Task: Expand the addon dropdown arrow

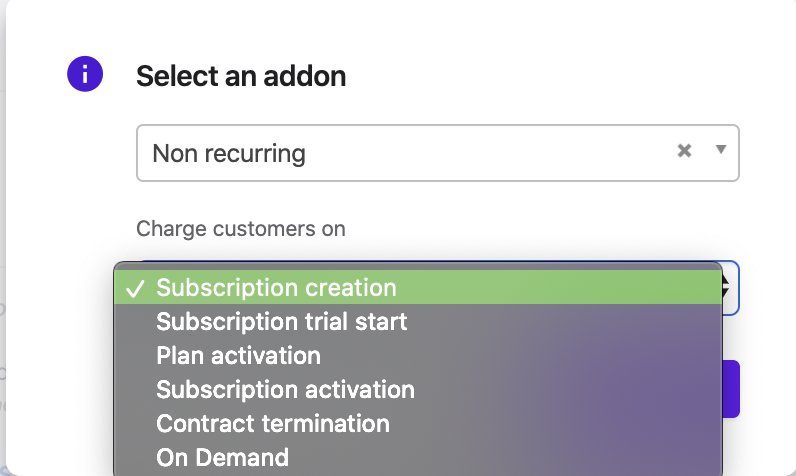Action: tap(720, 151)
